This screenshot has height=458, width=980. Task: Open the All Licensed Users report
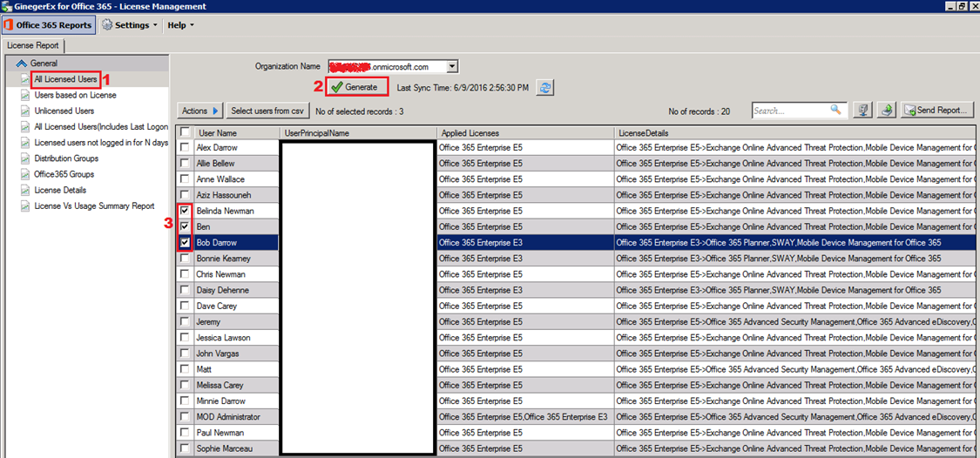pos(65,79)
